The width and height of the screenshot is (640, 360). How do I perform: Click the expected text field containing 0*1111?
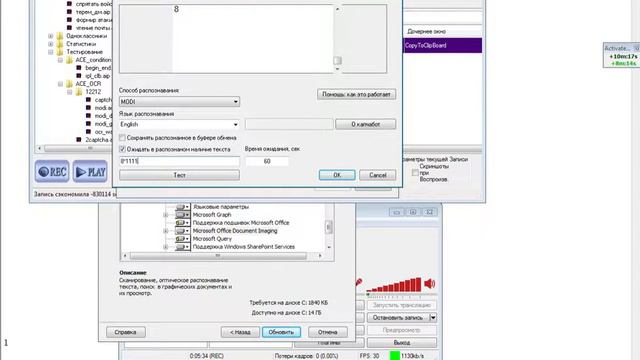pos(179,161)
